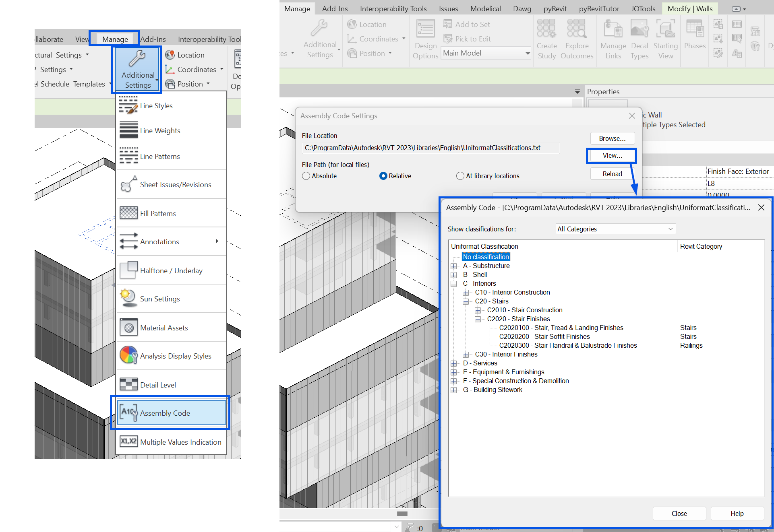
Task: Collapse C20 - Stairs node
Action: (x=466, y=301)
